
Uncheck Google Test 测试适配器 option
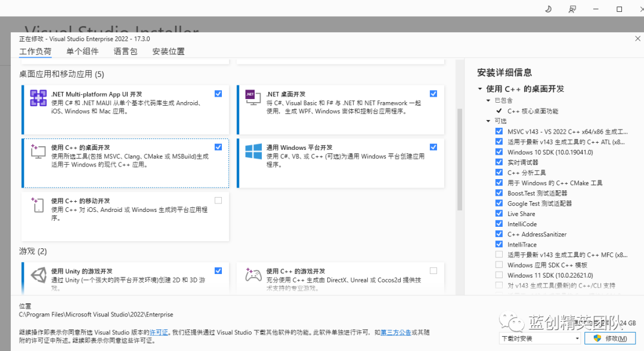pyautogui.click(x=499, y=204)
